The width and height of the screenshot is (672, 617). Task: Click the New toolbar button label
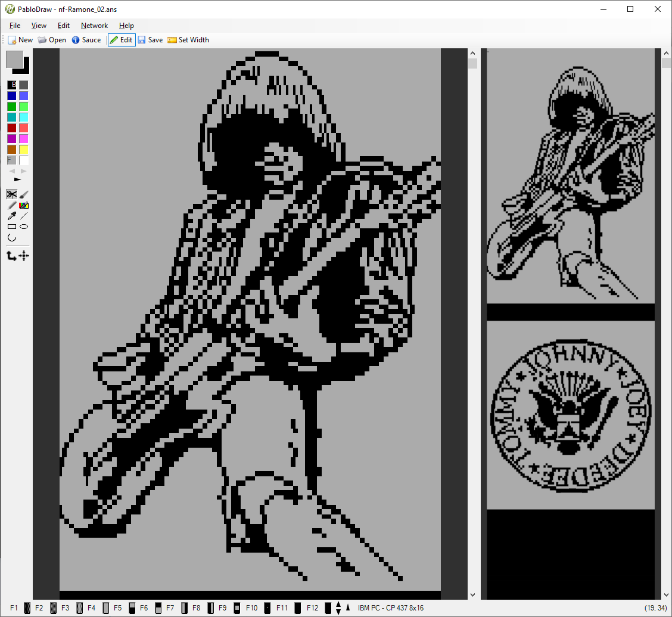[26, 40]
